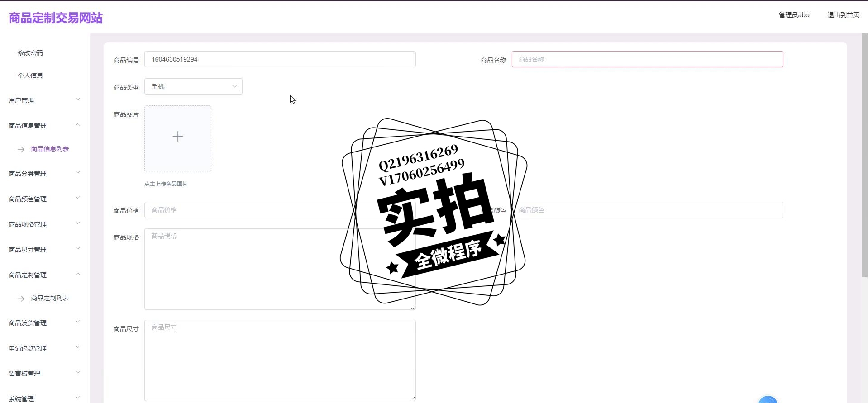Open the 商品颜色管理 menu

click(28, 199)
